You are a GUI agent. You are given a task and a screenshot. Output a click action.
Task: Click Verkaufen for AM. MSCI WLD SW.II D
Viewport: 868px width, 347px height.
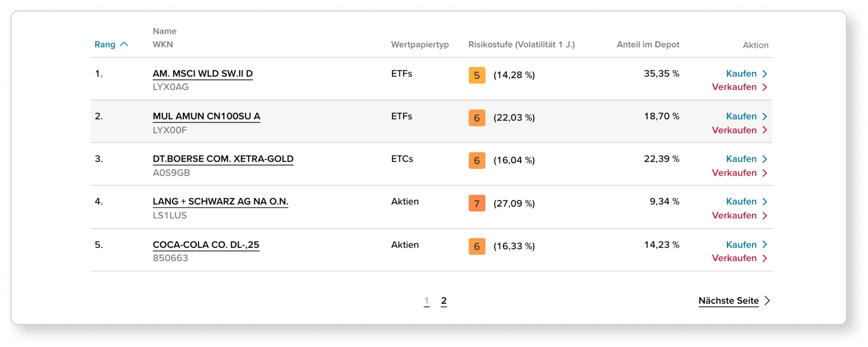point(739,87)
